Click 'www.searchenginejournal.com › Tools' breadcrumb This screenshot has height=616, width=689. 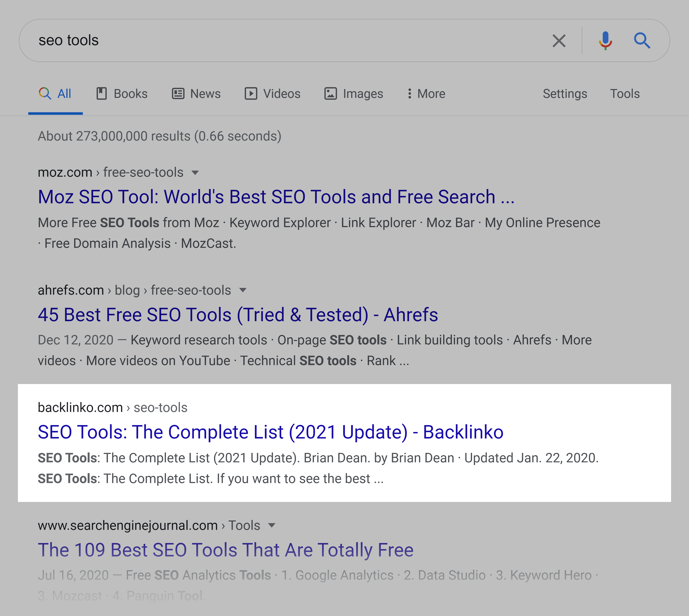pyautogui.click(x=149, y=525)
